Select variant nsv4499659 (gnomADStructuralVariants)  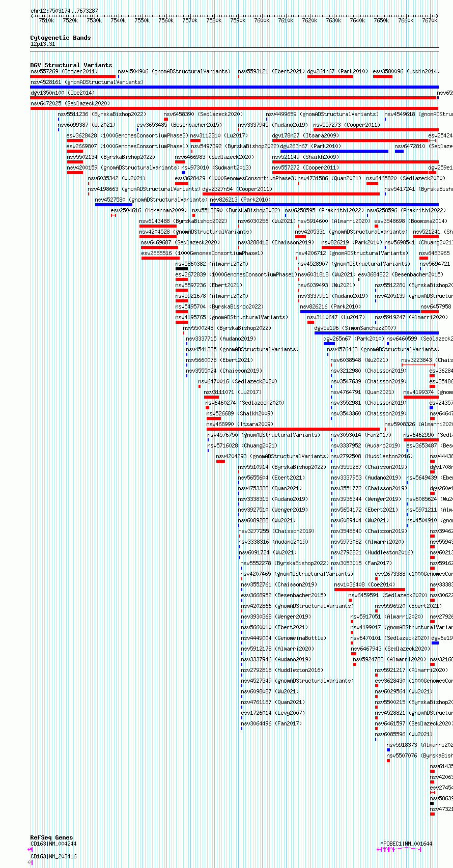(322, 114)
